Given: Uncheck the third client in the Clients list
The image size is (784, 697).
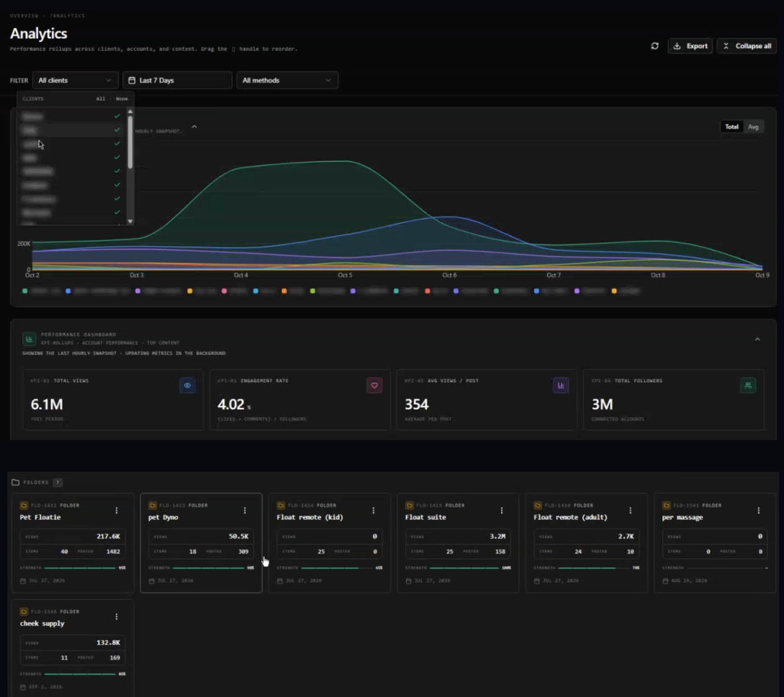Looking at the screenshot, I should tap(117, 144).
